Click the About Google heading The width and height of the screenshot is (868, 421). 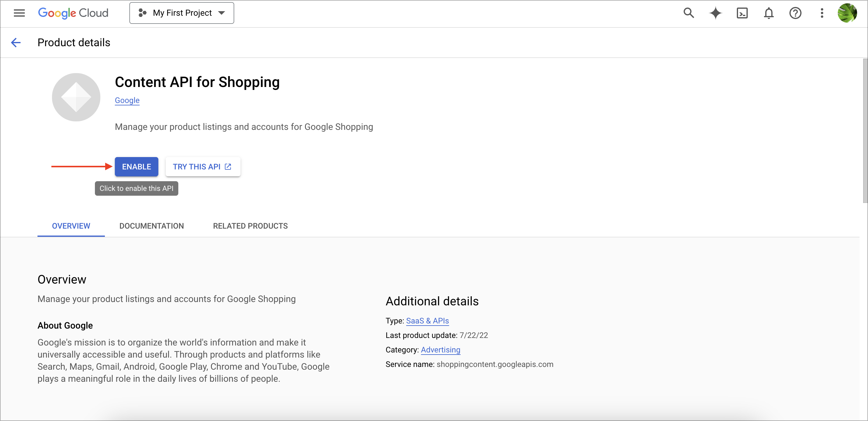(x=65, y=325)
